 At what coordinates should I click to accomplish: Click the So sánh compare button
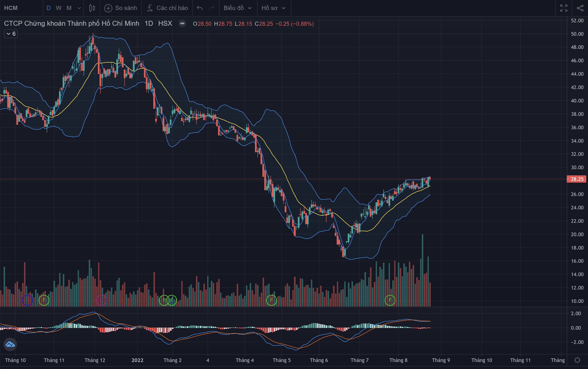pyautogui.click(x=121, y=8)
